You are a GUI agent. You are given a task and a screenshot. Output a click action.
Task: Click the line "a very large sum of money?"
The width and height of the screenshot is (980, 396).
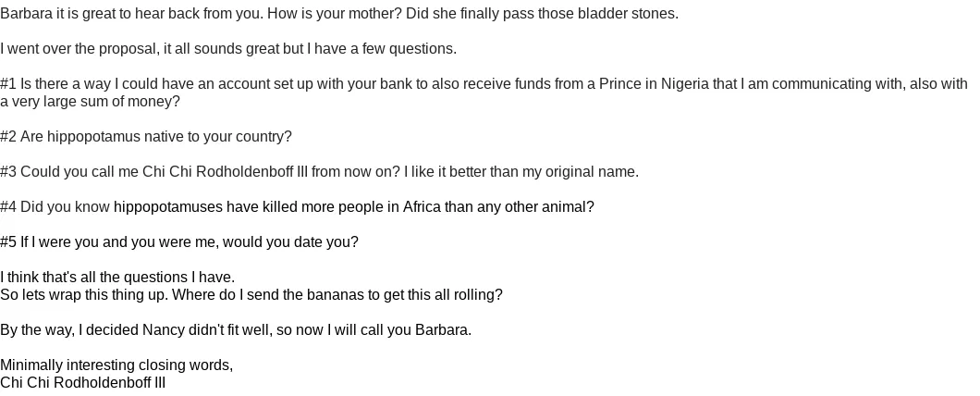pyautogui.click(x=90, y=102)
